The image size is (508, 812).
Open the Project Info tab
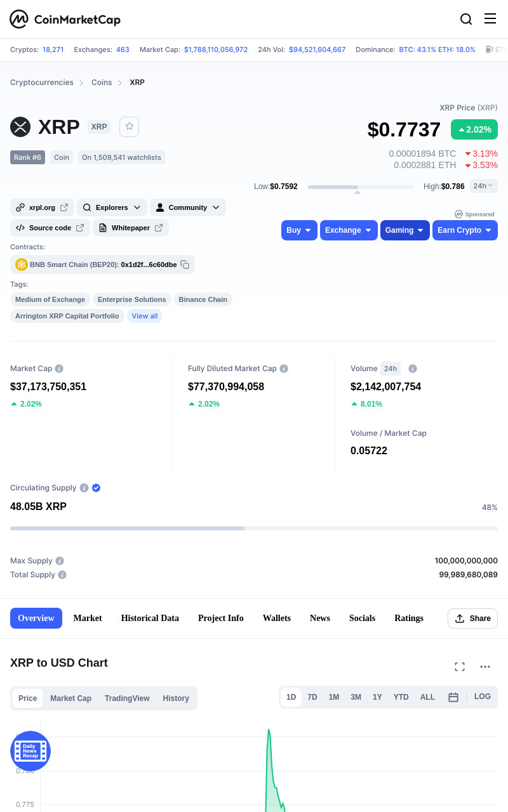coord(221,619)
